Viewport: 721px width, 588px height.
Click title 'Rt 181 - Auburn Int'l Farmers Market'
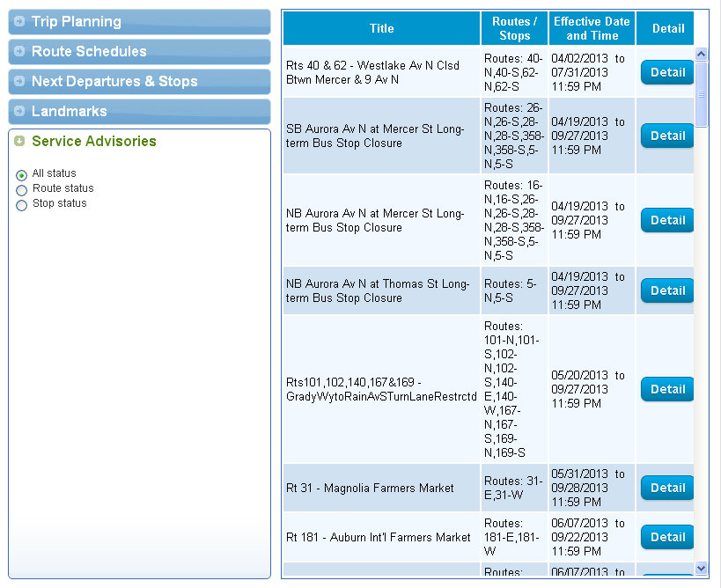click(x=378, y=537)
